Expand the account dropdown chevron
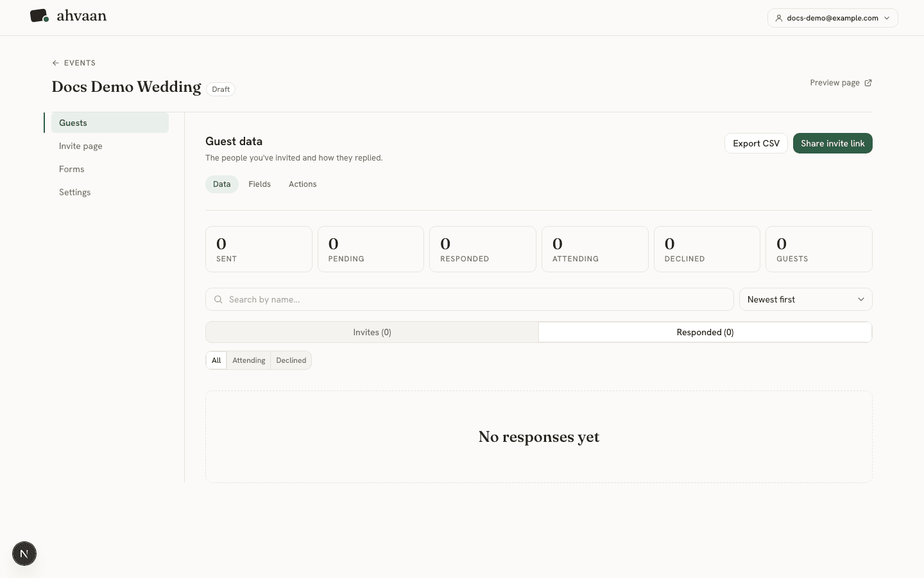 (x=887, y=18)
